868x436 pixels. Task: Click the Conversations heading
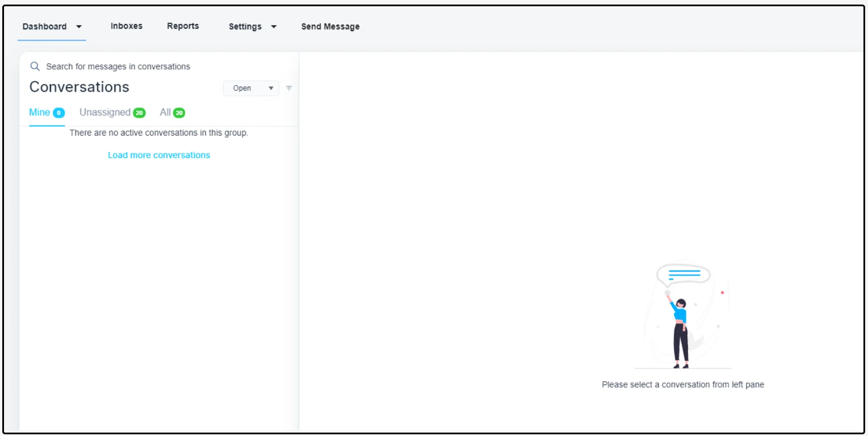pos(79,87)
